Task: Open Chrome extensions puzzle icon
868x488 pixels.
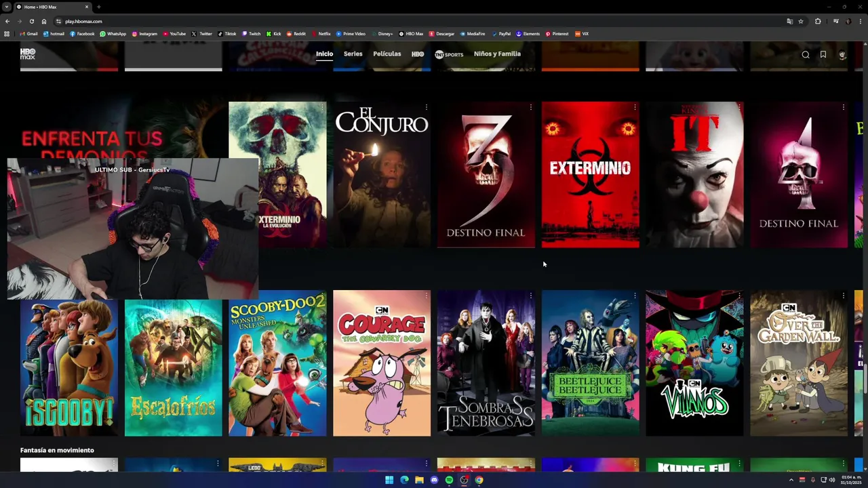Action: pos(818,21)
